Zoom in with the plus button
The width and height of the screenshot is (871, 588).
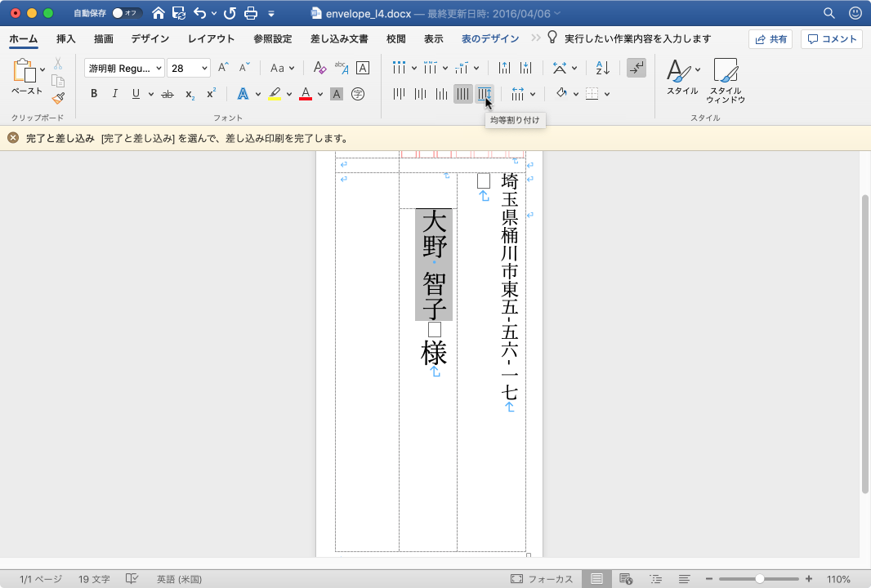coord(809,579)
